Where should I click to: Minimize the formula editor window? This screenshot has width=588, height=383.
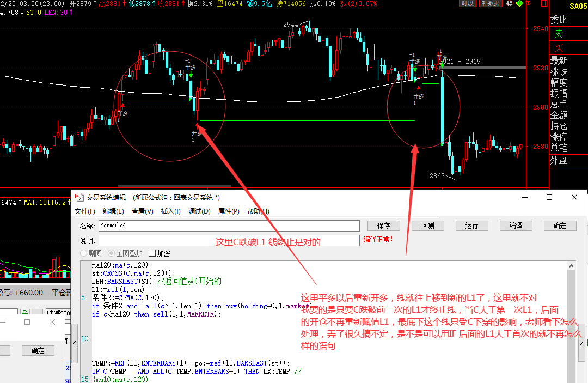[525, 197]
